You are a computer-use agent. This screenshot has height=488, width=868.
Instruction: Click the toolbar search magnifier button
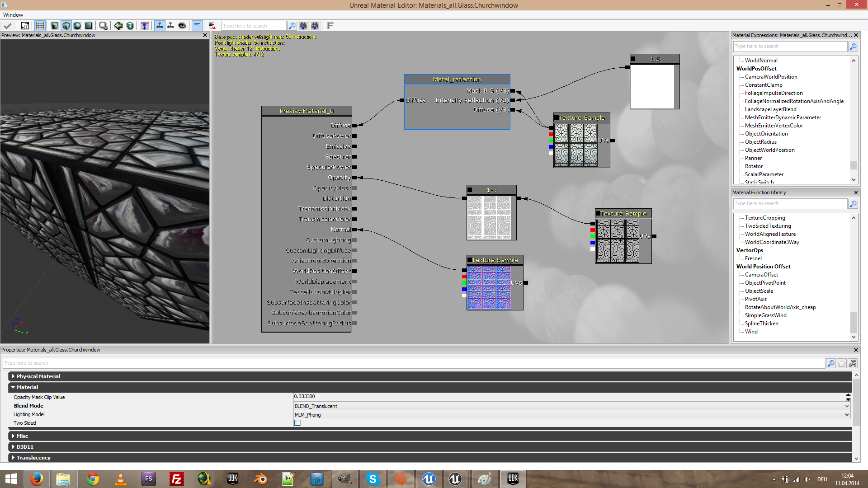(292, 26)
